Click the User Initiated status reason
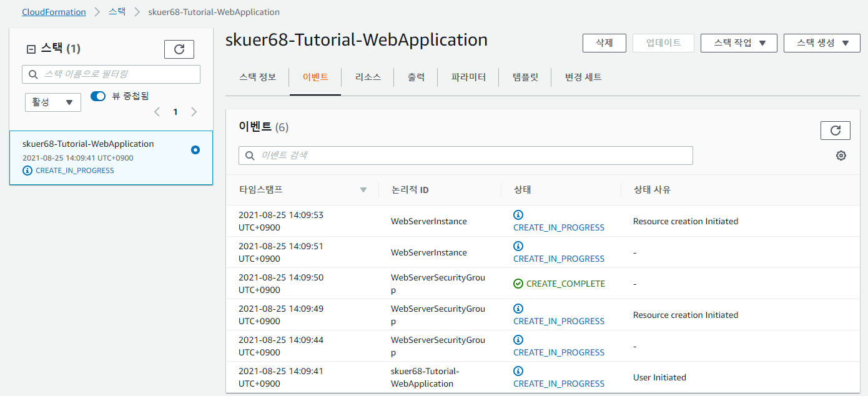Viewport: 868px width, 396px height. coord(659,377)
